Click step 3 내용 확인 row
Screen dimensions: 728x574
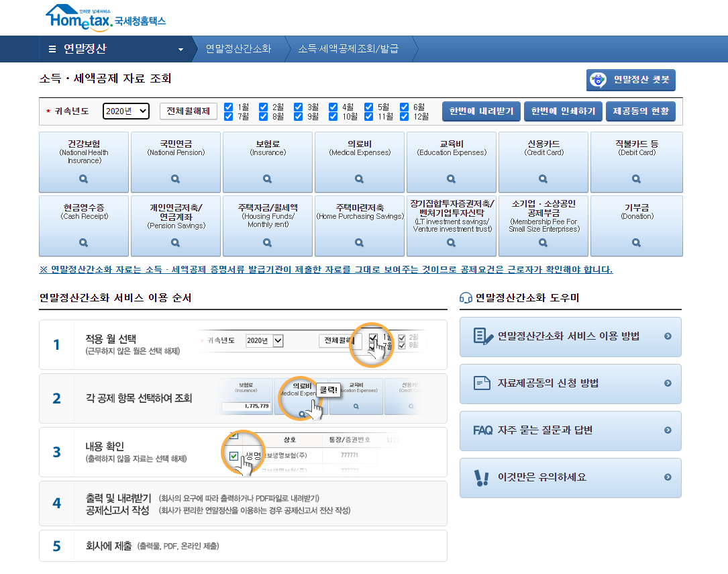(244, 452)
